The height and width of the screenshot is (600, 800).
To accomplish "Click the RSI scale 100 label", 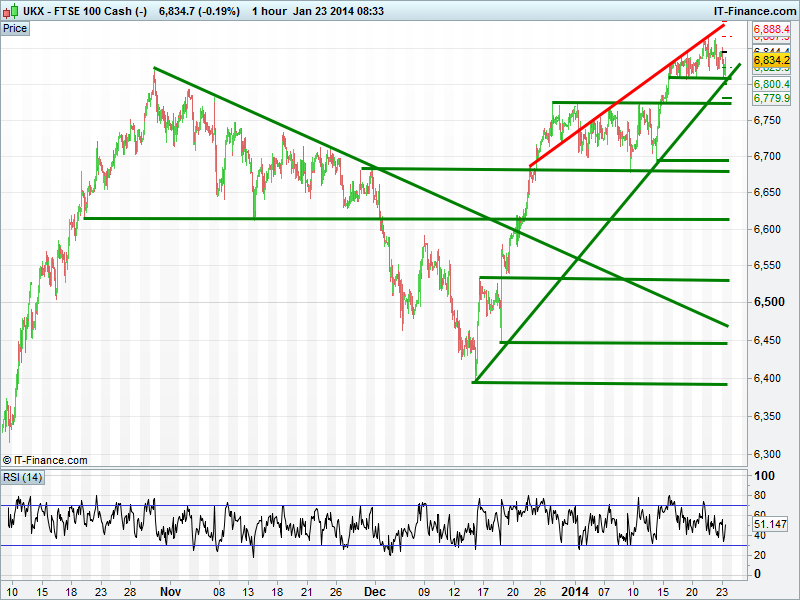I will point(764,476).
